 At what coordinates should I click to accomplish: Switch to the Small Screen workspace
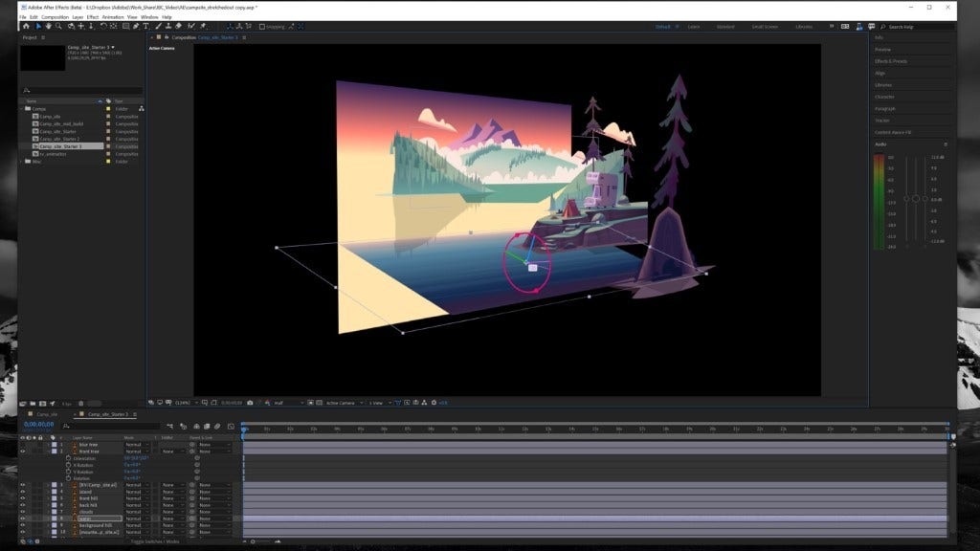763,27
